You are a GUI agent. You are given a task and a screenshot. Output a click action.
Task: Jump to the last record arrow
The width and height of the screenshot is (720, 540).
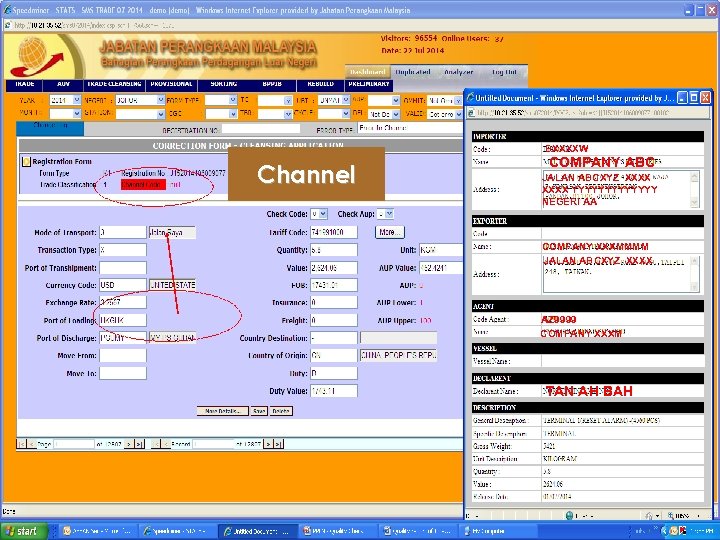[279, 444]
